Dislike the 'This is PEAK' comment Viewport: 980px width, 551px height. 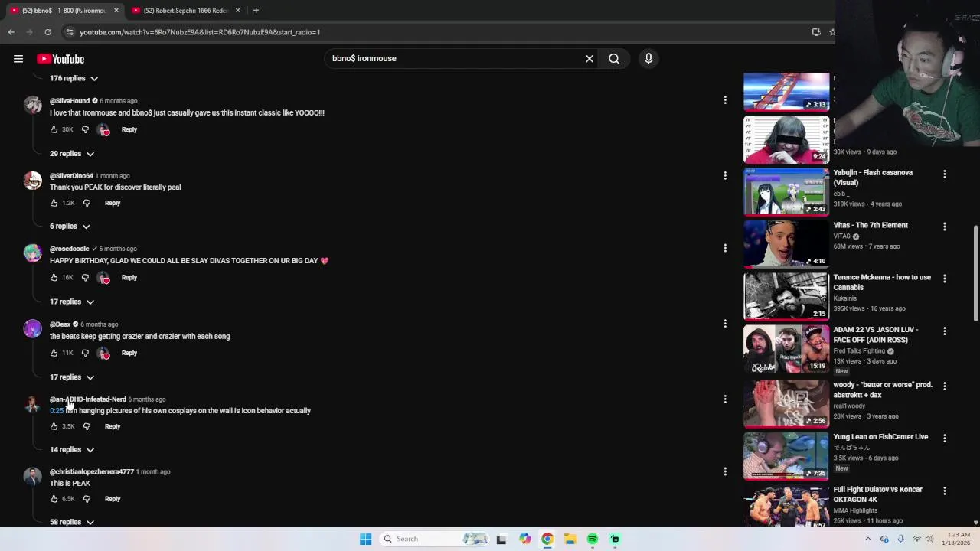point(87,499)
